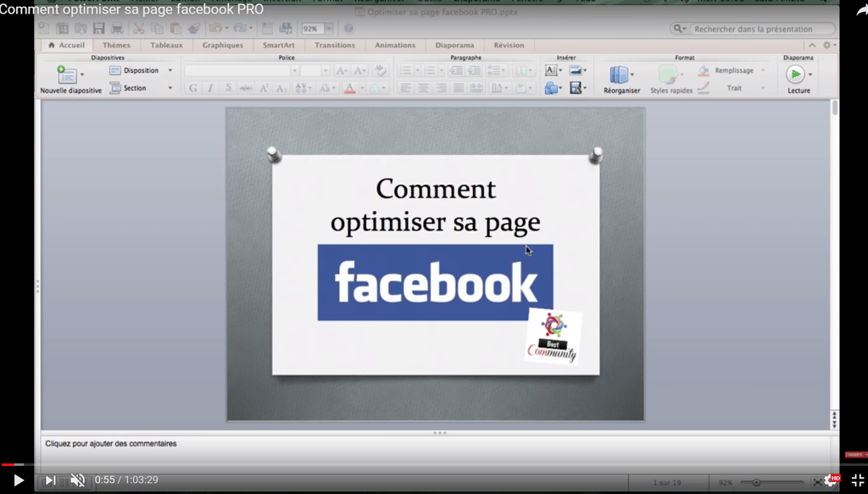Toggle bold G formatting
This screenshot has height=494, width=868.
coord(192,88)
